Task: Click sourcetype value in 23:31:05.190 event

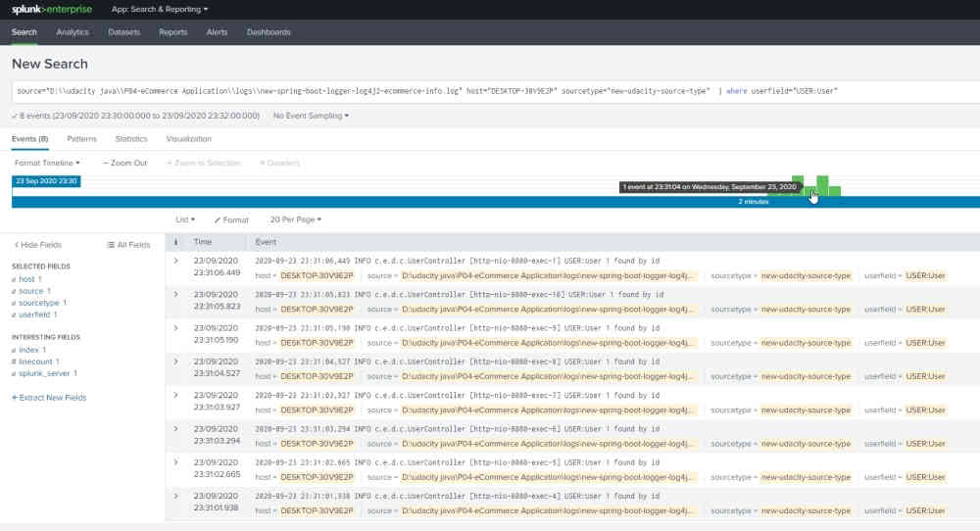Action: click(806, 343)
